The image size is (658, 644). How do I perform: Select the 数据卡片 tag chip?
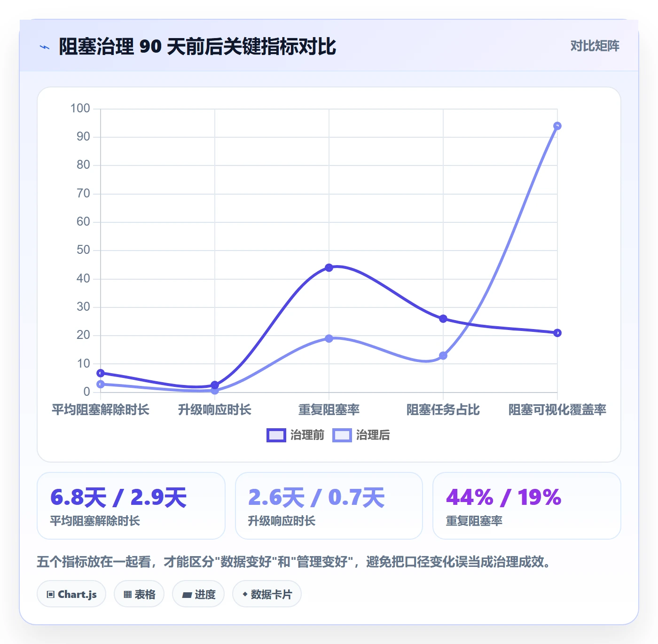click(x=267, y=594)
